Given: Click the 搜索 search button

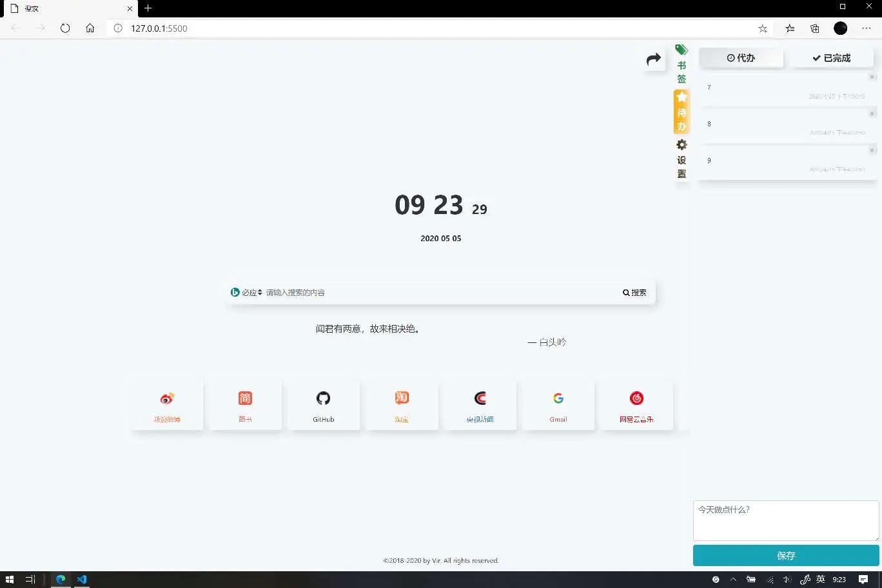Looking at the screenshot, I should (x=634, y=292).
